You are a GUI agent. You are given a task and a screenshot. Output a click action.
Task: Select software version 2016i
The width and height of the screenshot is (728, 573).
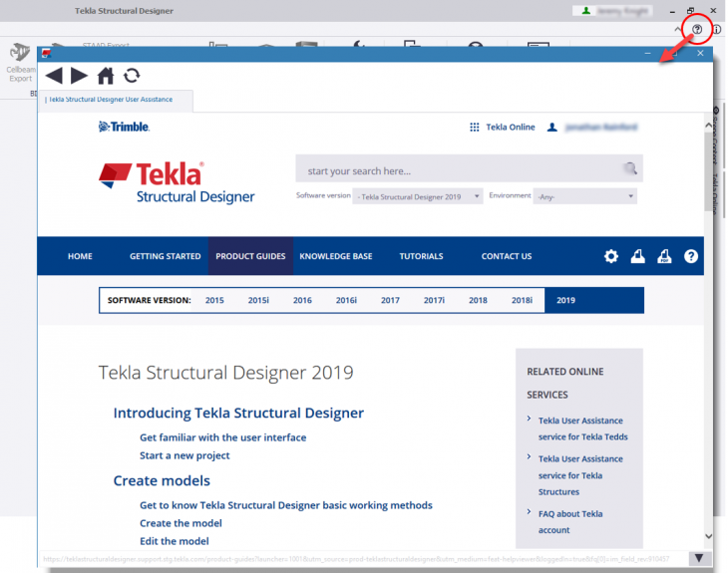[x=346, y=300]
